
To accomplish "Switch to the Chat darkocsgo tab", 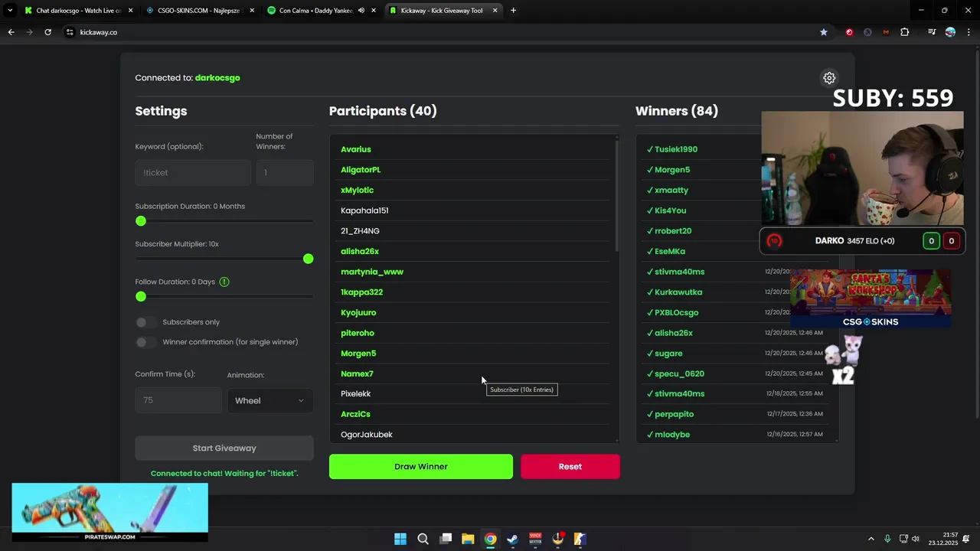I will tap(78, 11).
